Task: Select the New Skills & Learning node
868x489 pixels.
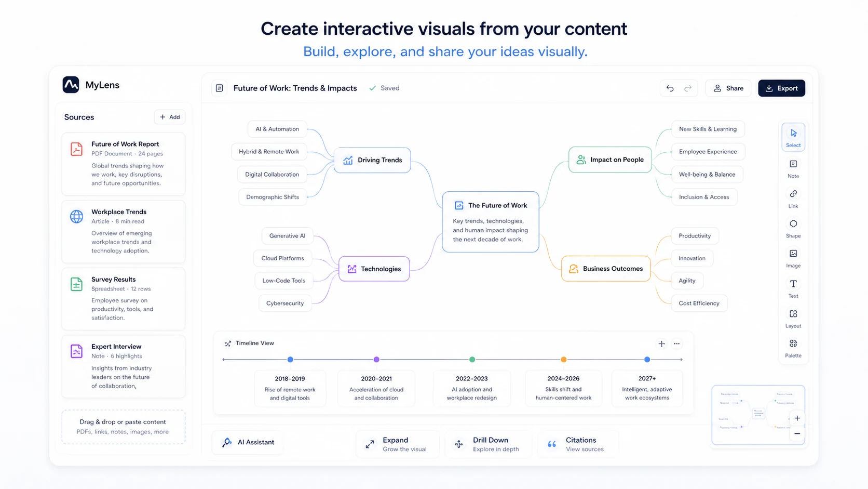Action: tap(708, 129)
